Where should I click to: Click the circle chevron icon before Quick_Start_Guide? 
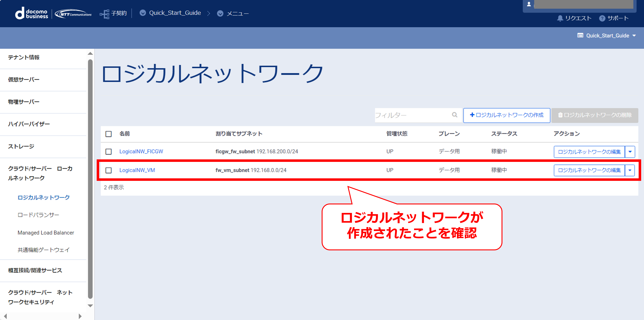pyautogui.click(x=143, y=13)
